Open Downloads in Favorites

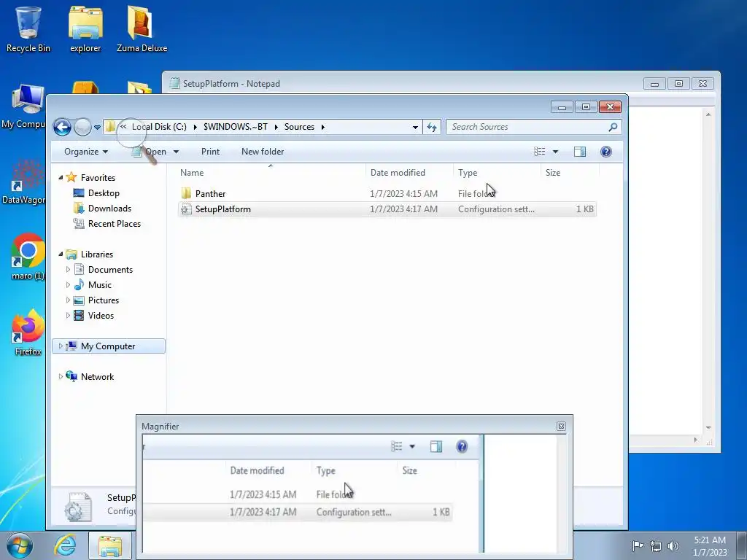click(109, 208)
